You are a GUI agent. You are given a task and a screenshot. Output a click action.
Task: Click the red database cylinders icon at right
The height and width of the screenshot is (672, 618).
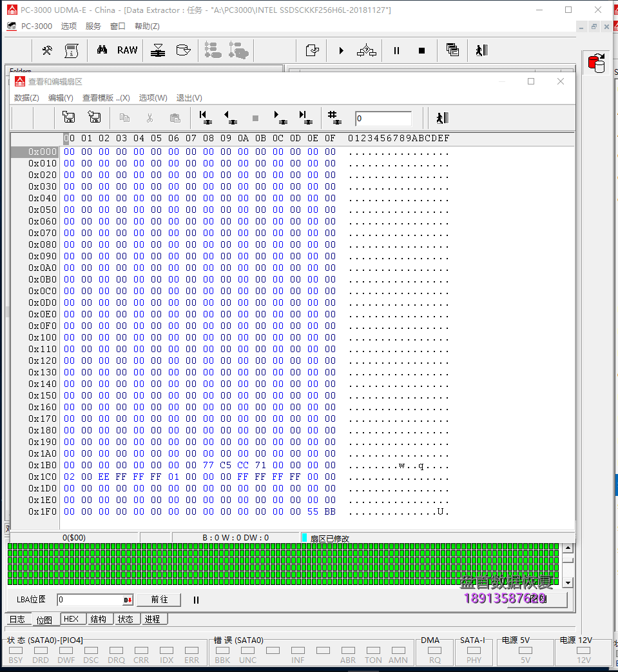[597, 63]
